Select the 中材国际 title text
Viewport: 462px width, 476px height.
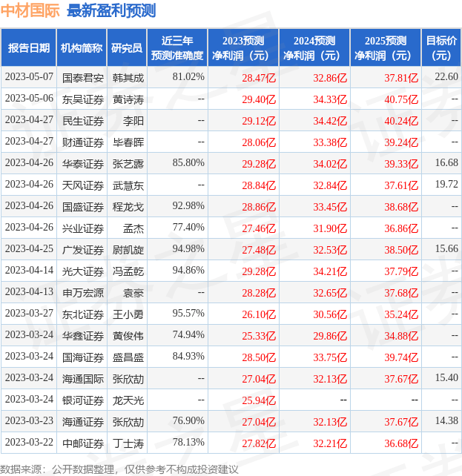30,10
